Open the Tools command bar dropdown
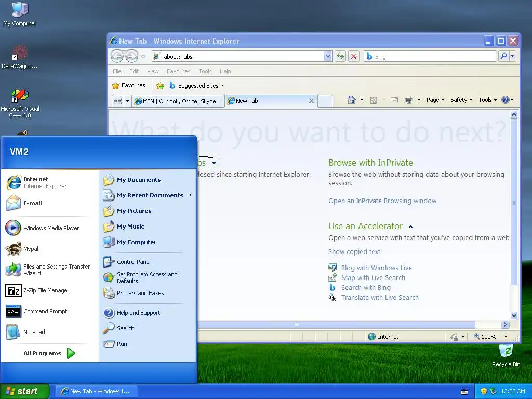 (487, 100)
